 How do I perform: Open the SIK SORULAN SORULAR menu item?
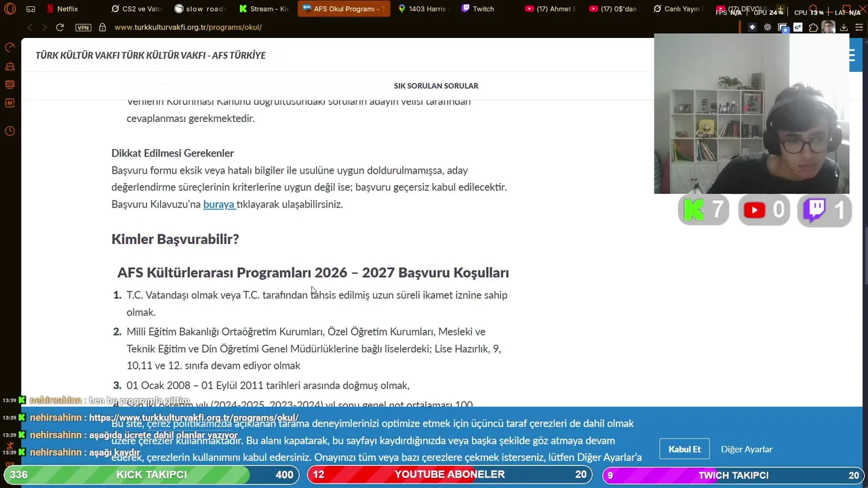pos(436,86)
